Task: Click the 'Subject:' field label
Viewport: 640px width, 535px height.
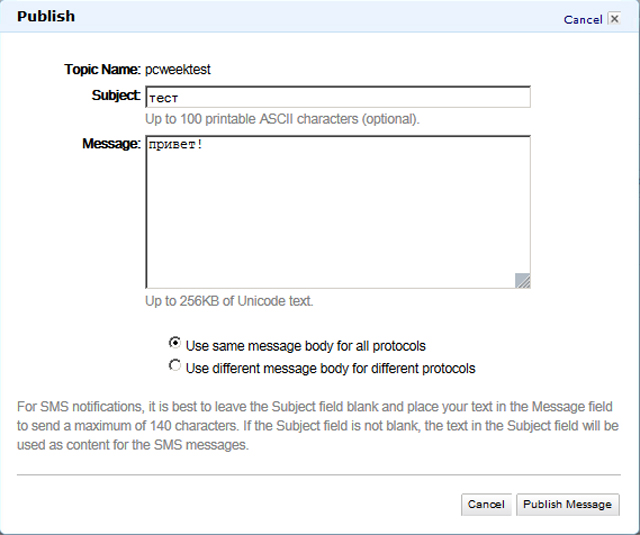Action: tap(116, 95)
